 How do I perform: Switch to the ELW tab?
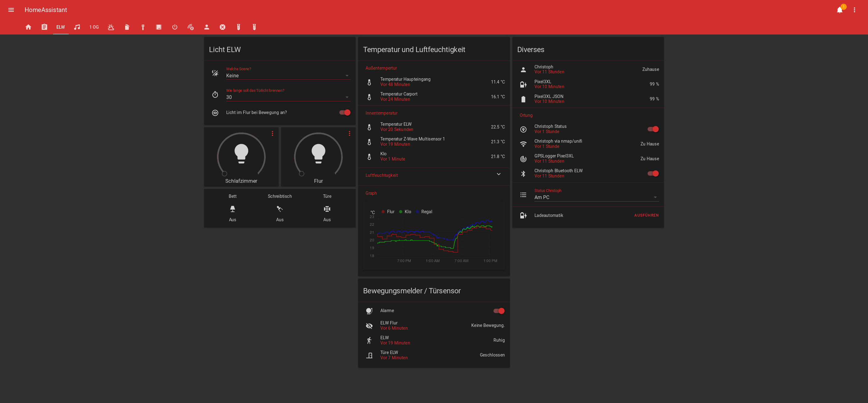point(61,27)
